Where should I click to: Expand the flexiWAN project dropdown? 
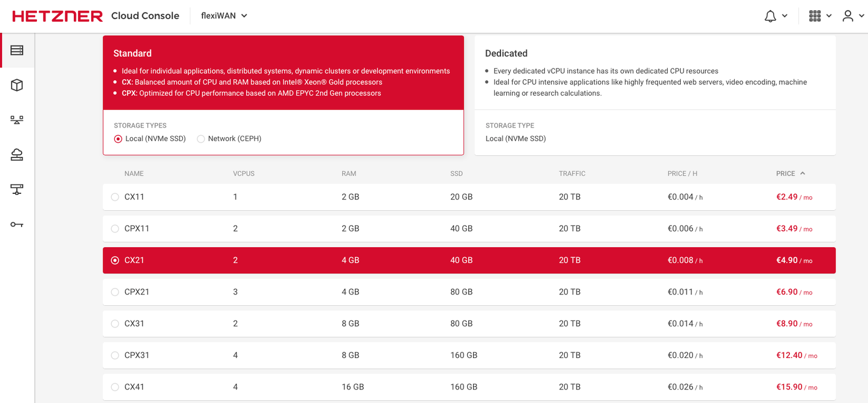224,16
